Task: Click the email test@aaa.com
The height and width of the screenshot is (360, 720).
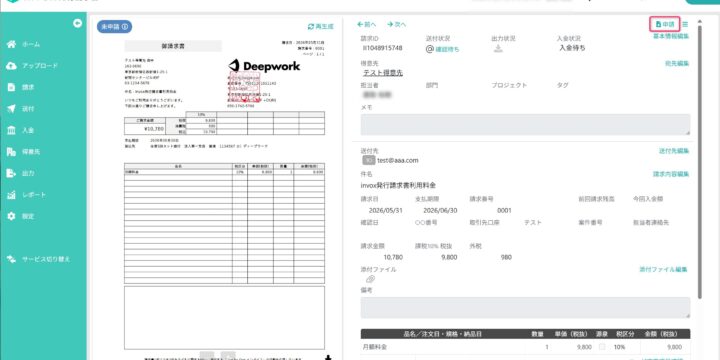Action: [398, 161]
